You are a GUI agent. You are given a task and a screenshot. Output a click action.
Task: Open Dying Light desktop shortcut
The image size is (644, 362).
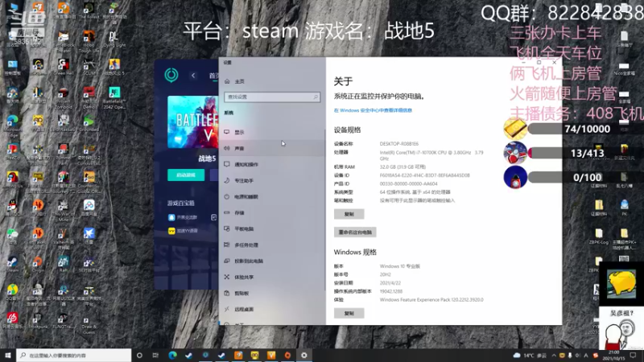click(114, 39)
